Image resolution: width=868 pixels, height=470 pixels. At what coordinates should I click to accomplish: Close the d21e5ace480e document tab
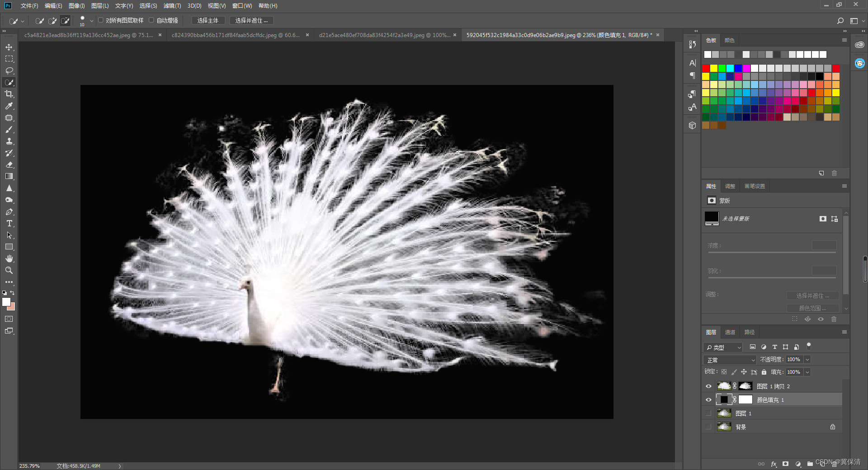(x=455, y=35)
